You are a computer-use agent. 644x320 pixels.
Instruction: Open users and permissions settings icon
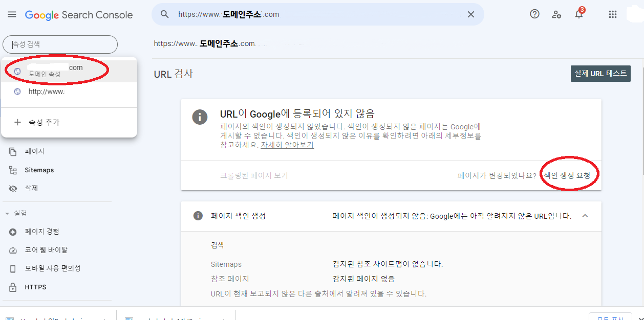tap(556, 14)
